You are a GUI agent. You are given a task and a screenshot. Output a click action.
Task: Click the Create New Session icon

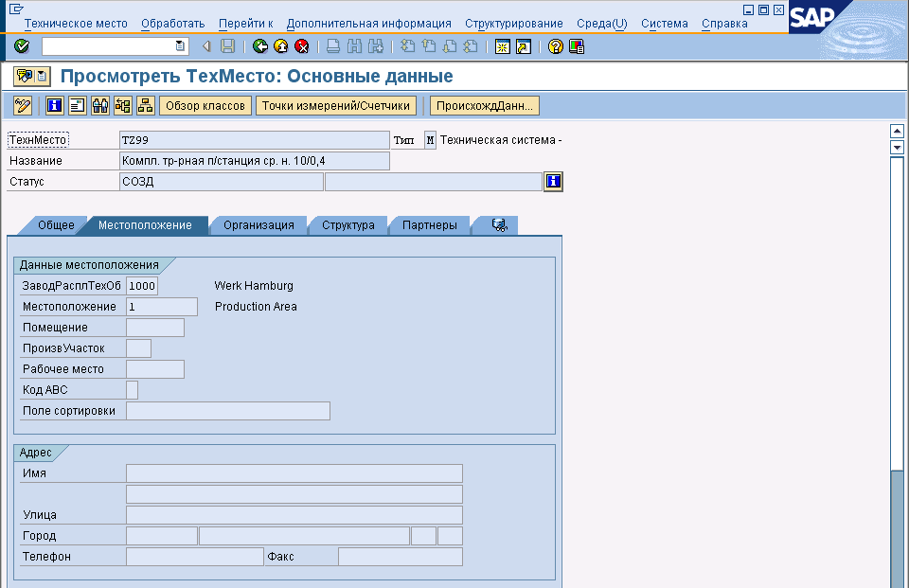503,46
